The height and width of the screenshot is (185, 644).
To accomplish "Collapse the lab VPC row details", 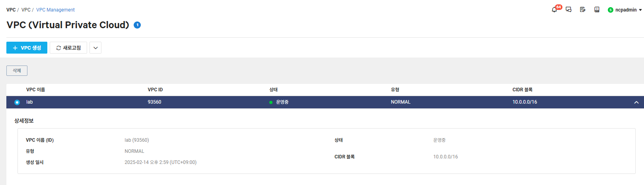I will click(x=636, y=102).
